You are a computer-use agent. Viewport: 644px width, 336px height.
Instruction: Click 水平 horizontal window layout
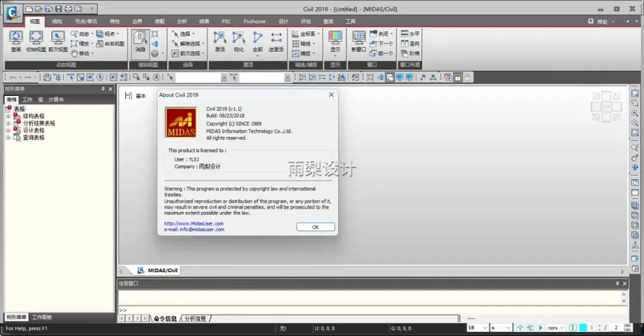410,33
